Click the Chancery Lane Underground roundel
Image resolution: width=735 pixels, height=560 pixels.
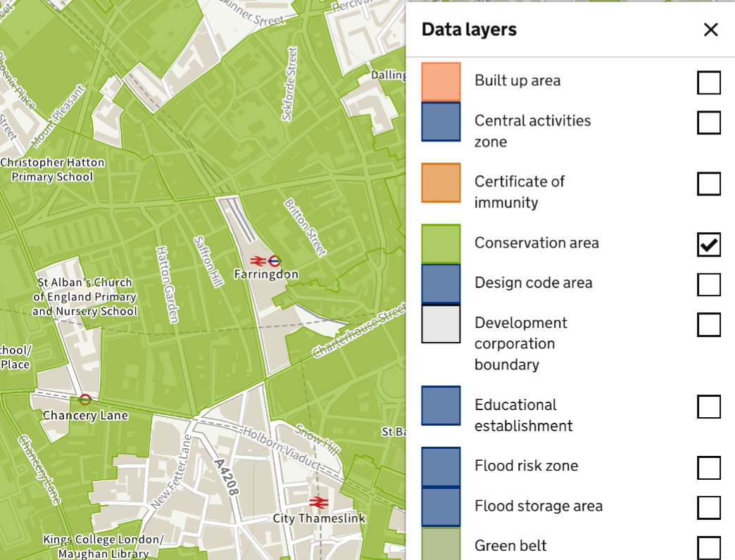85,400
